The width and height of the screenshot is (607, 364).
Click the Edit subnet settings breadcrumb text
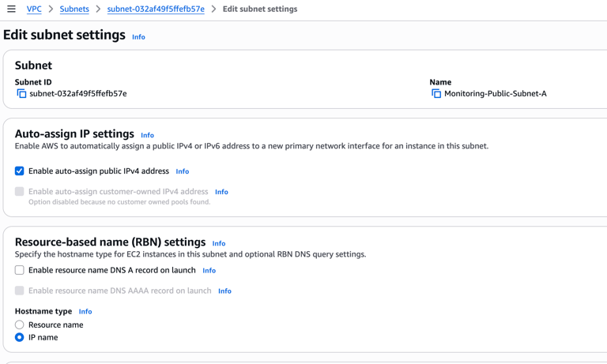coord(260,9)
